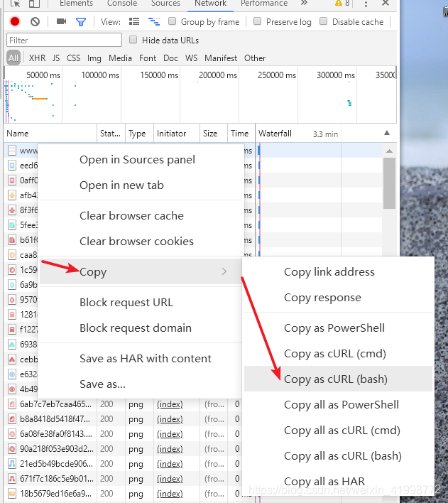Enable Disable cache checkbox
Viewport: 448px width, 503px height.
click(x=323, y=21)
